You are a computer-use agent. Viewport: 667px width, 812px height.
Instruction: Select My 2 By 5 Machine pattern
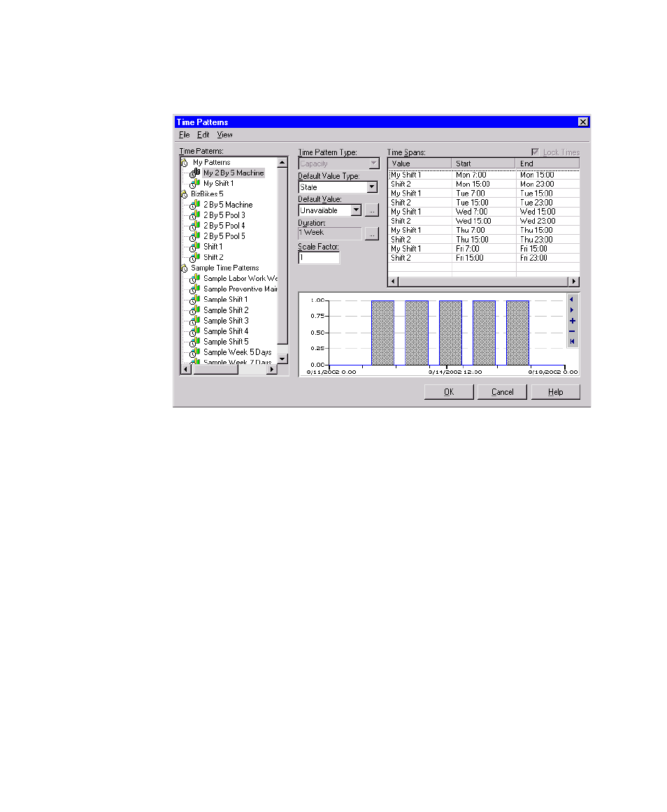click(234, 173)
